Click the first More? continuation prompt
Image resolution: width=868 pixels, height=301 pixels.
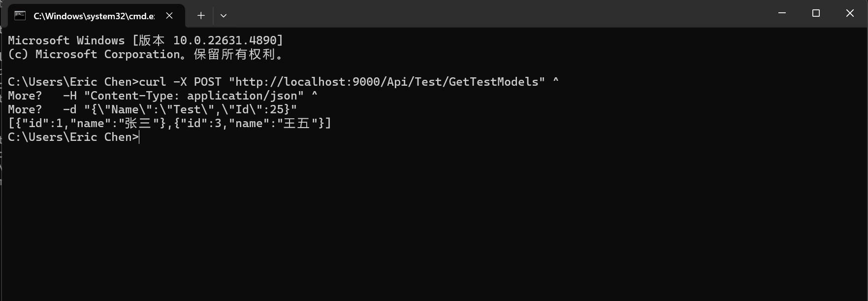click(x=25, y=96)
